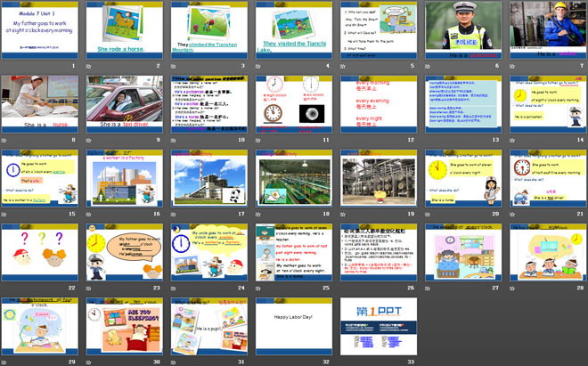Viewport: 588px width, 366px height.
Task: Select slide 30 'Are you sleeping?'
Action: click(x=125, y=327)
